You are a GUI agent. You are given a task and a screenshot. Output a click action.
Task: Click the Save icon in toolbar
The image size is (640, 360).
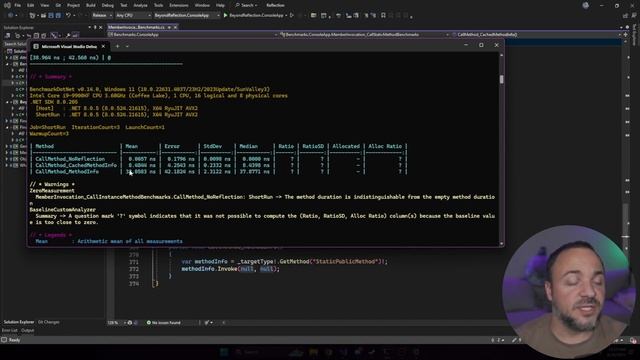(51, 15)
